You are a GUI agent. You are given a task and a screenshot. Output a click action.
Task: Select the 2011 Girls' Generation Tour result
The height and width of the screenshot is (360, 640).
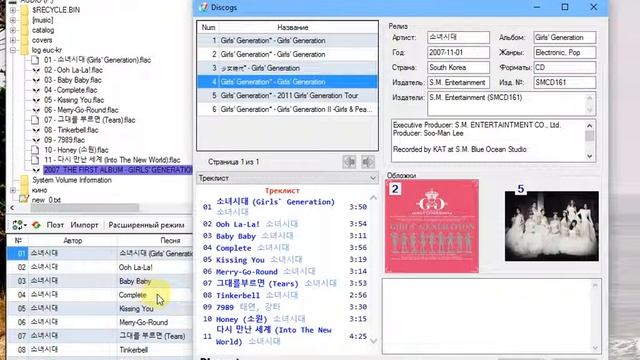(x=287, y=96)
